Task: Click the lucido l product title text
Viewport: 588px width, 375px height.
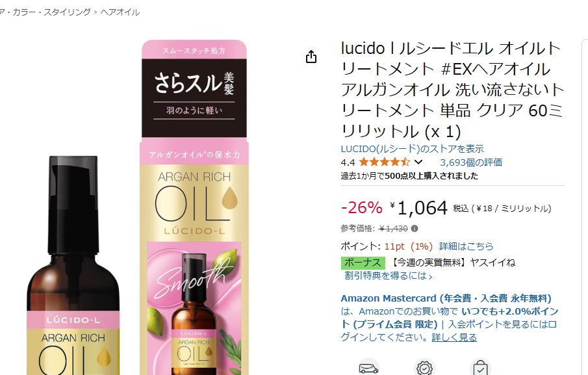Action: point(452,90)
